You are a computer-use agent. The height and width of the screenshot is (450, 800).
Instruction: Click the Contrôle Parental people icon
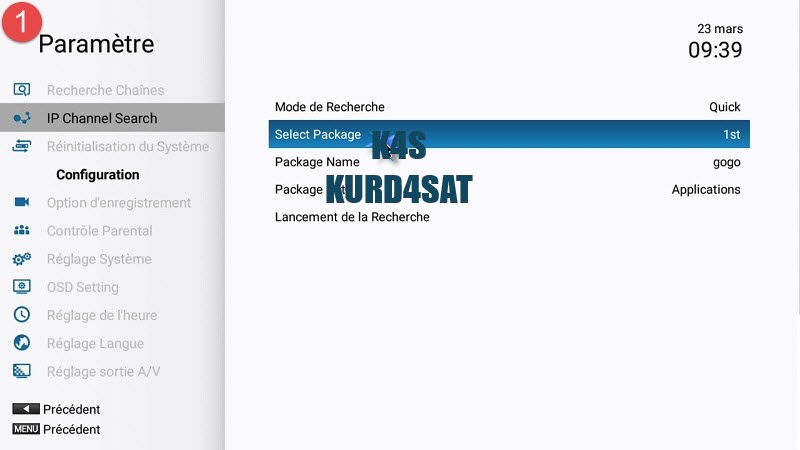pos(21,230)
